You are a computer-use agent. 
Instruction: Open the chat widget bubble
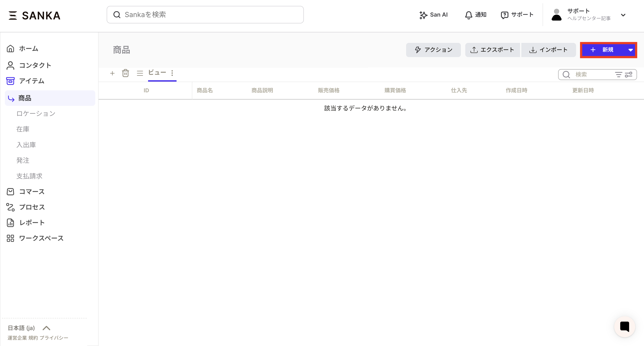[x=624, y=326]
